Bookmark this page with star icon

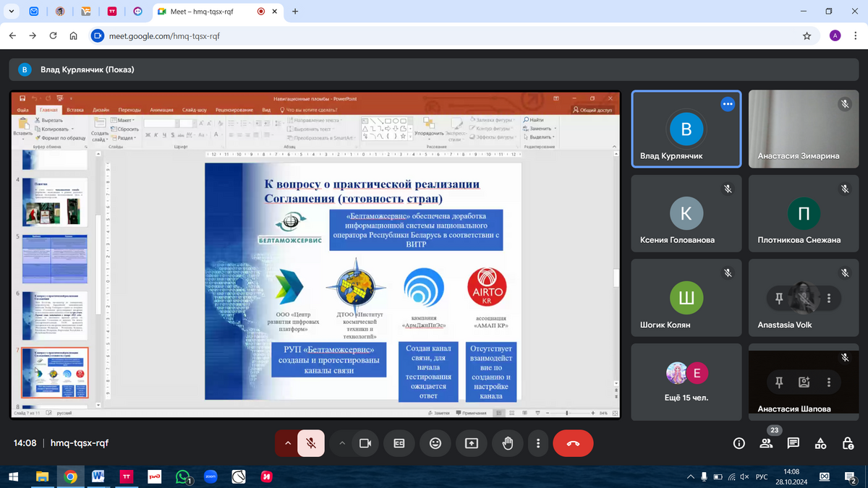pos(807,35)
